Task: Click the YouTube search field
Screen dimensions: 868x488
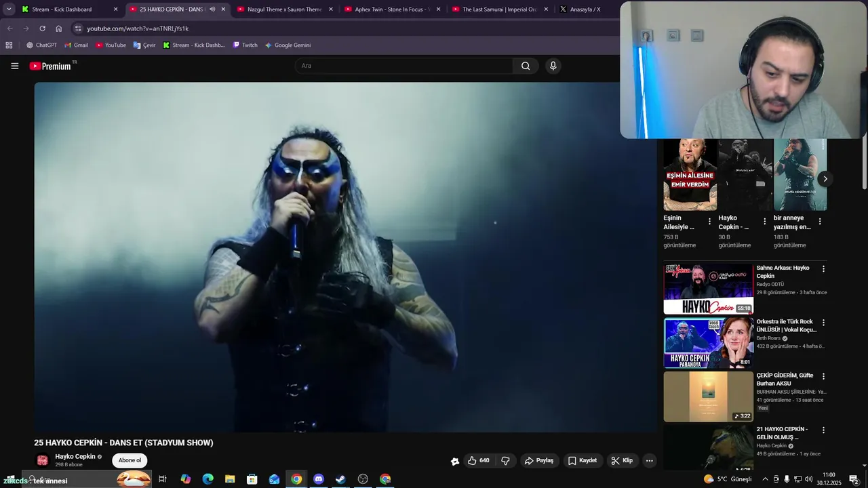Action: (404, 66)
